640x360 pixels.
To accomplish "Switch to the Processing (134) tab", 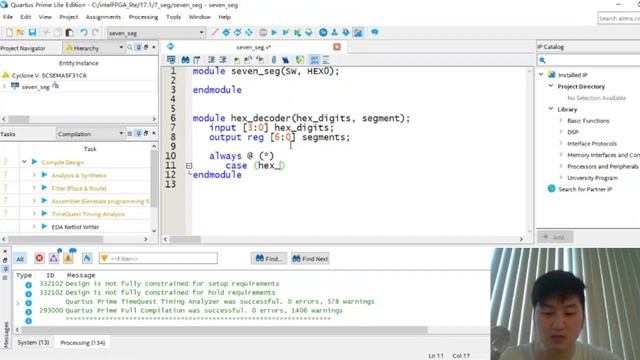I will click(83, 342).
